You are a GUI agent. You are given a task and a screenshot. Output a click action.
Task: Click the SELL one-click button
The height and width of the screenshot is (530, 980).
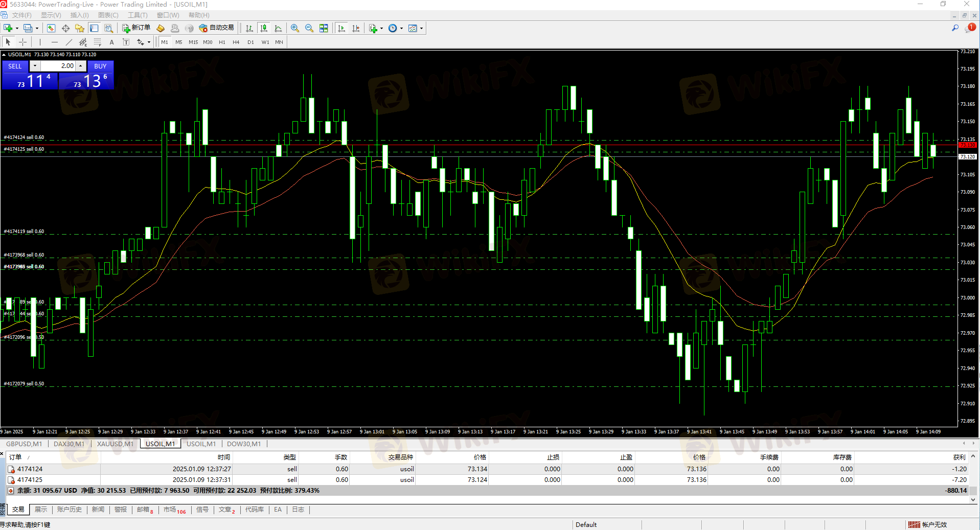[15, 66]
